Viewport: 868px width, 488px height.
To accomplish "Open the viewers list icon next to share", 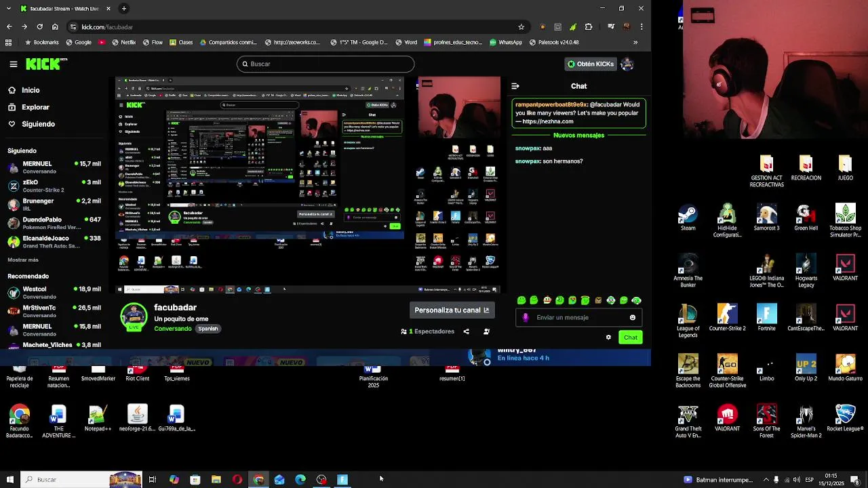I will pos(486,331).
